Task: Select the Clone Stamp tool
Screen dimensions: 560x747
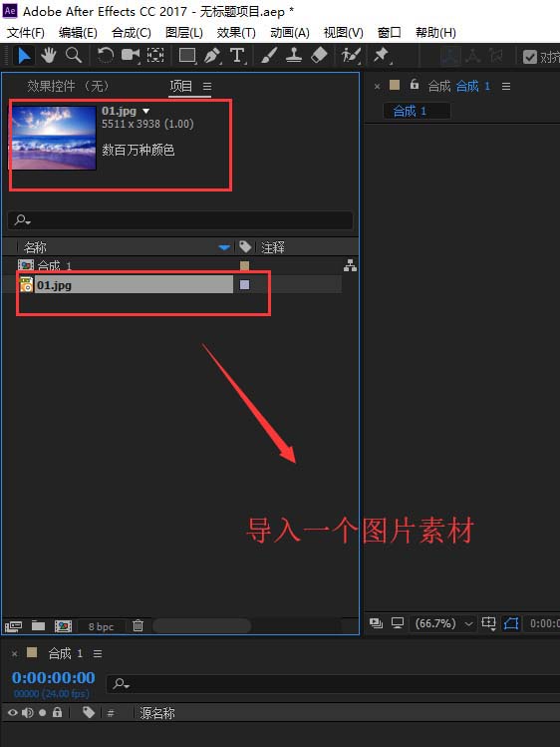Action: (294, 56)
